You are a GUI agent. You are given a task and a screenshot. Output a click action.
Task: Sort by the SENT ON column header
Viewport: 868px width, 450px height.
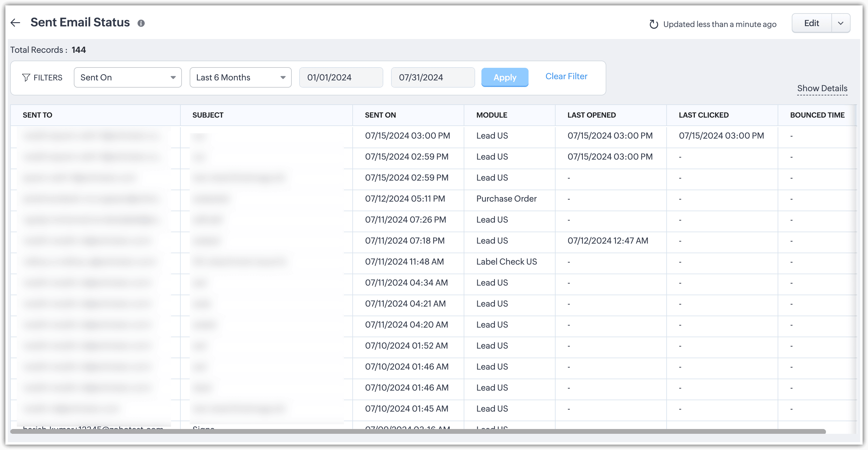[x=380, y=115]
